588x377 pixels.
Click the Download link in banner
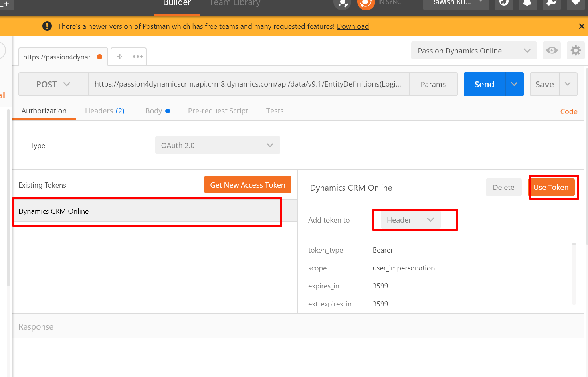point(352,26)
